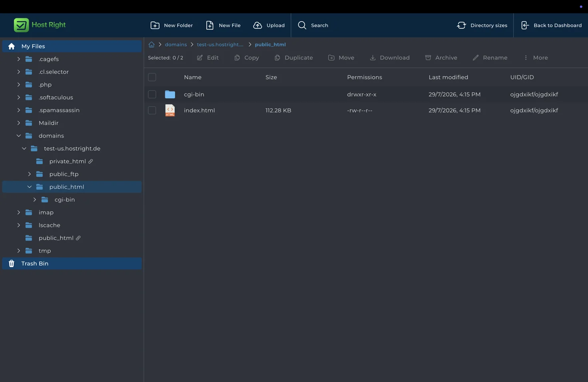Viewport: 588px width, 382px height.
Task: Sort by the Name column header
Action: [x=193, y=77]
